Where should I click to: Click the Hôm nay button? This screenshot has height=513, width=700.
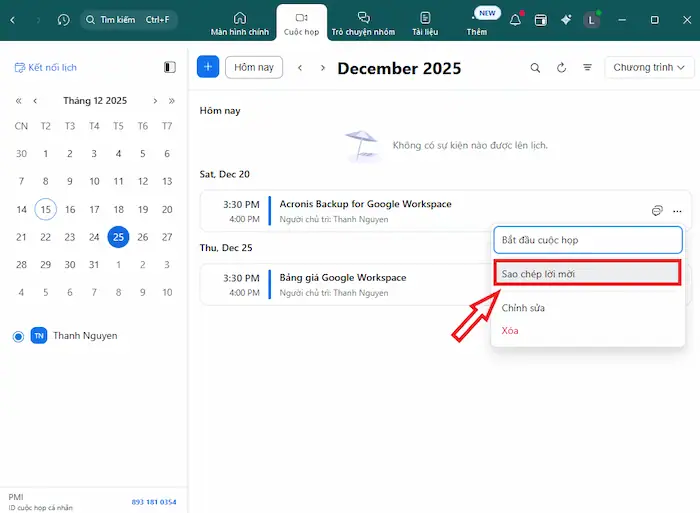(253, 67)
